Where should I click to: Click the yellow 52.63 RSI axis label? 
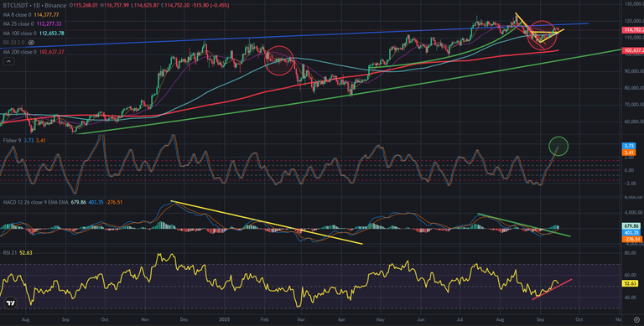pyautogui.click(x=630, y=284)
